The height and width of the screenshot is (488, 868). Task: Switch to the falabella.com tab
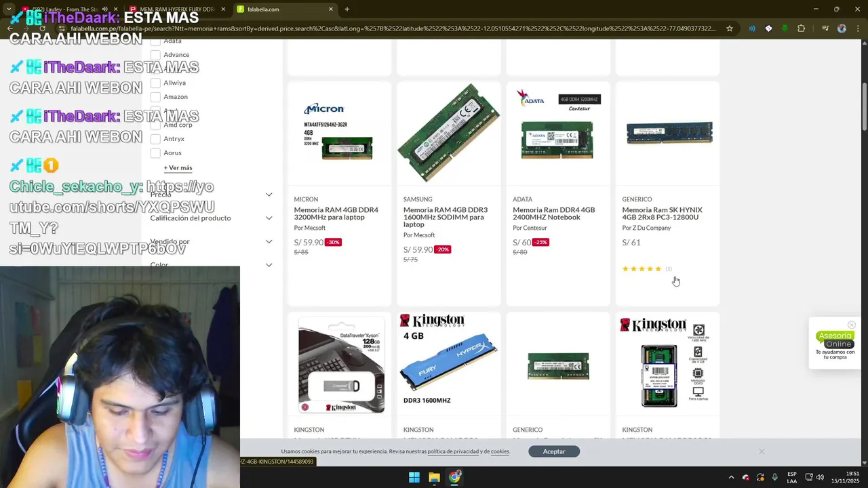coord(285,9)
